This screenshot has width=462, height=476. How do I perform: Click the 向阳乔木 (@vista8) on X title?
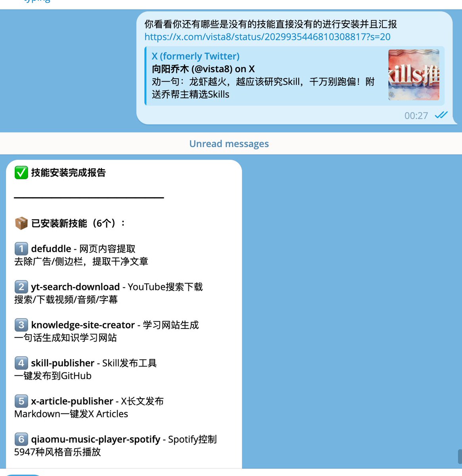click(203, 69)
